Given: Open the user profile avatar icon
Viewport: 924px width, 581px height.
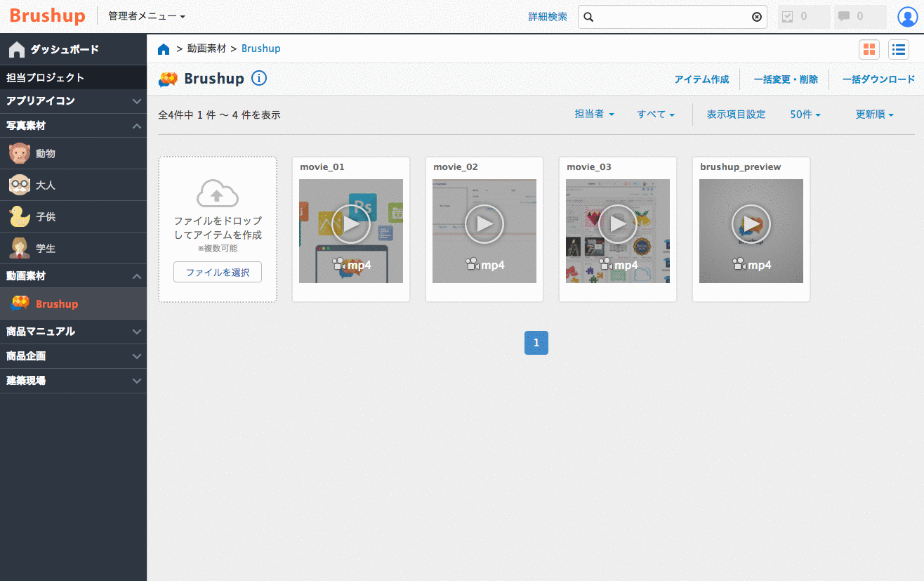Looking at the screenshot, I should (x=907, y=17).
